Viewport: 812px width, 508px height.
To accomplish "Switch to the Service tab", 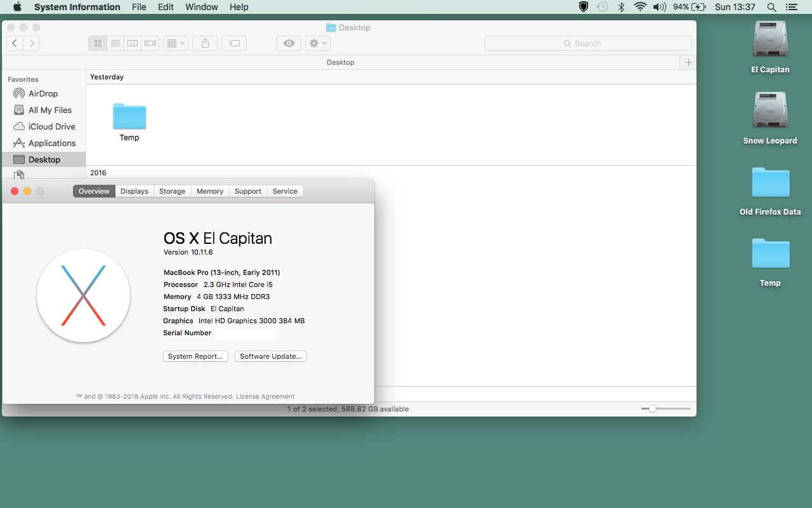I will [285, 191].
